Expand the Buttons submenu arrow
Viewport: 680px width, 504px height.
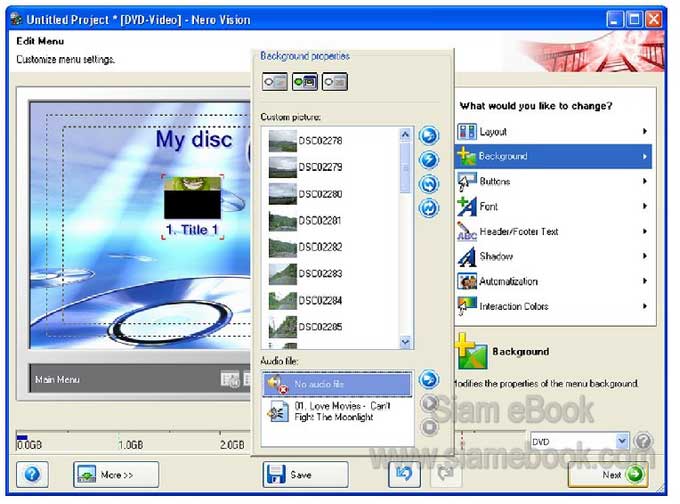pyautogui.click(x=645, y=181)
